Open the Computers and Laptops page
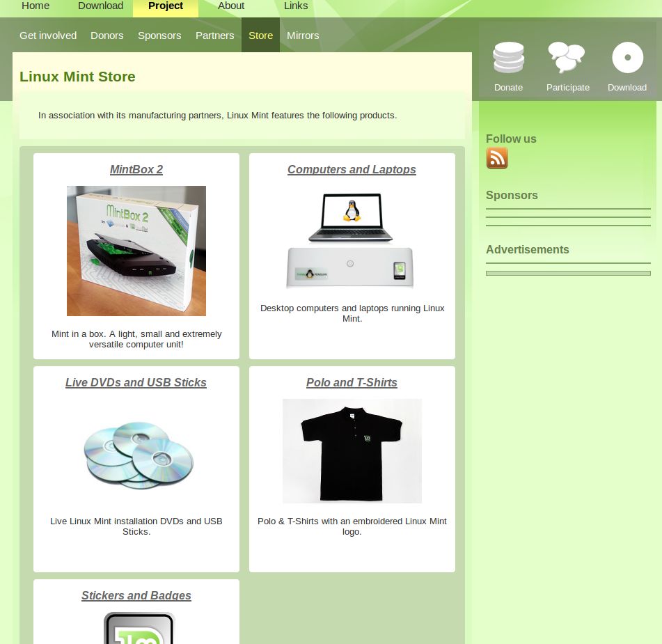Viewport: 662px width, 644px height. 352,169
